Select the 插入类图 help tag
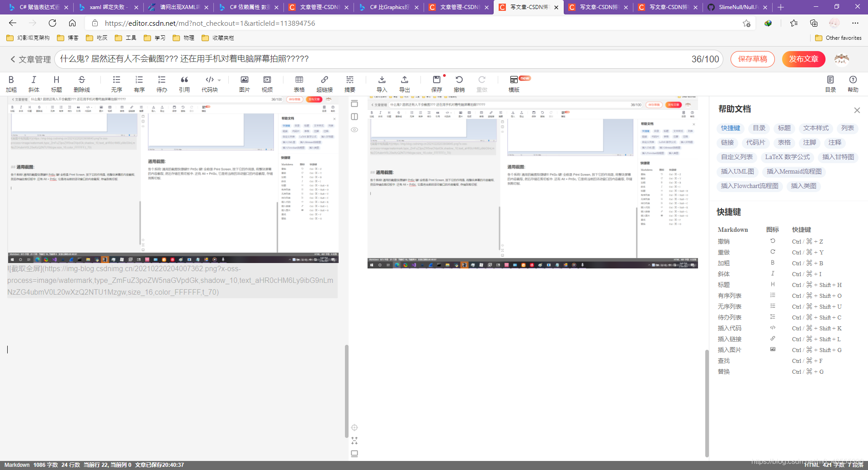 804,186
